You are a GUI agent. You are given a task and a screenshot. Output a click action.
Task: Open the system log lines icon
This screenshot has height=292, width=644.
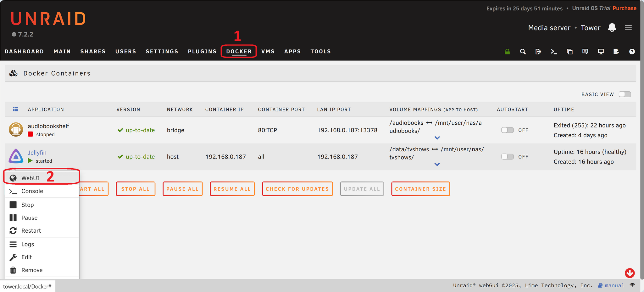[616, 51]
